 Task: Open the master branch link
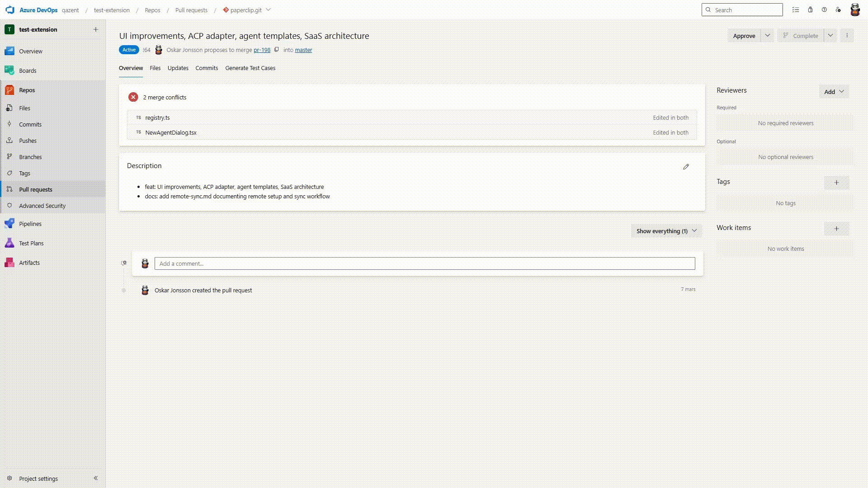(303, 50)
